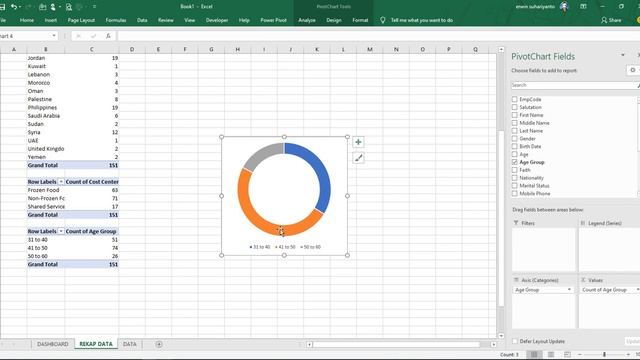Open the Chart Styles brush button

click(358, 158)
